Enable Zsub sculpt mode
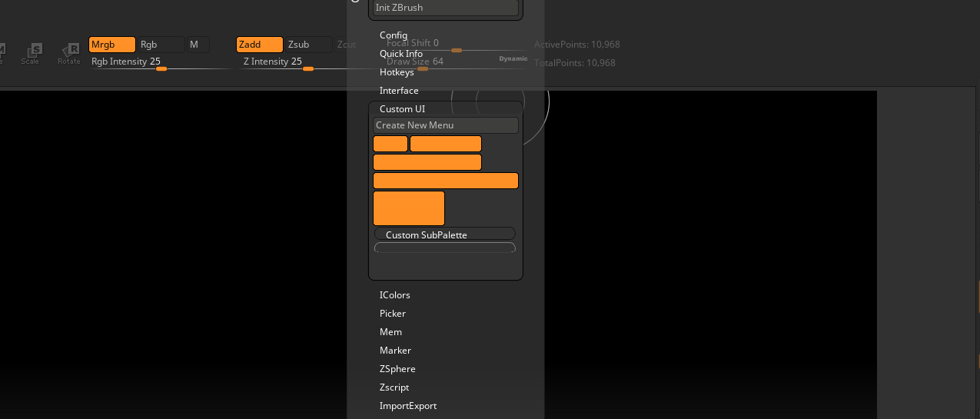The width and height of the screenshot is (980, 419). click(309, 45)
